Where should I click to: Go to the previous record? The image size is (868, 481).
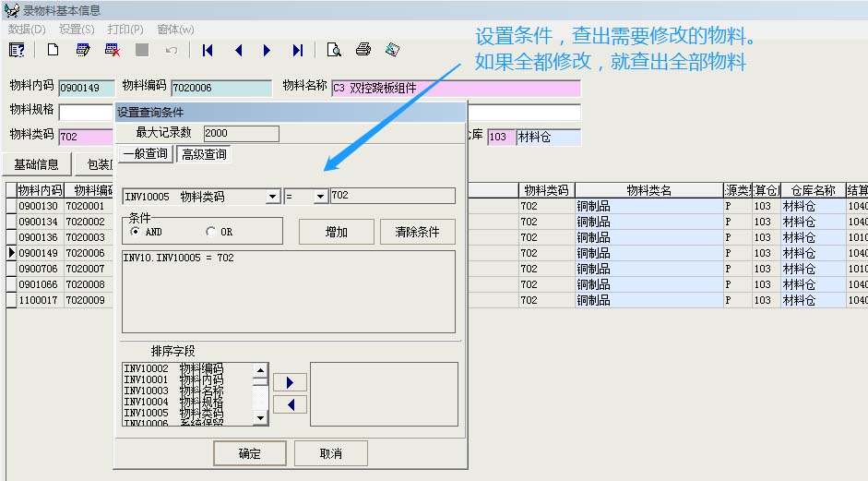click(x=238, y=50)
